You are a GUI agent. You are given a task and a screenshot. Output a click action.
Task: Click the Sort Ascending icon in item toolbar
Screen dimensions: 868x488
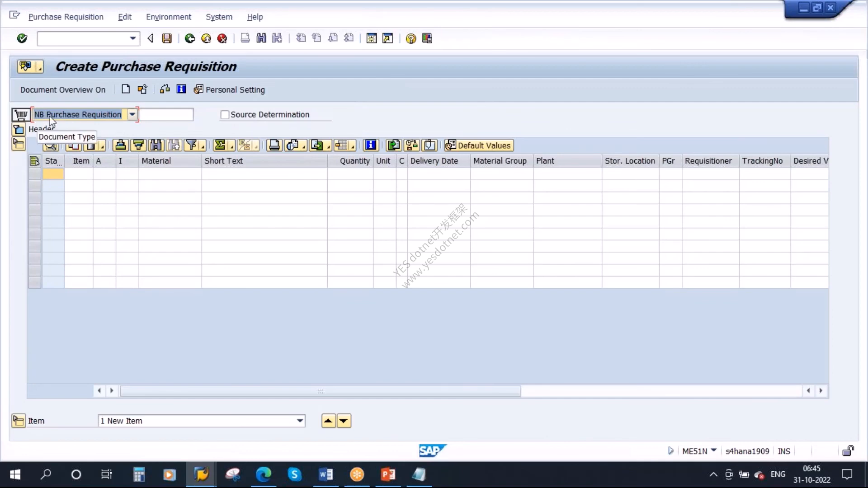[121, 145]
